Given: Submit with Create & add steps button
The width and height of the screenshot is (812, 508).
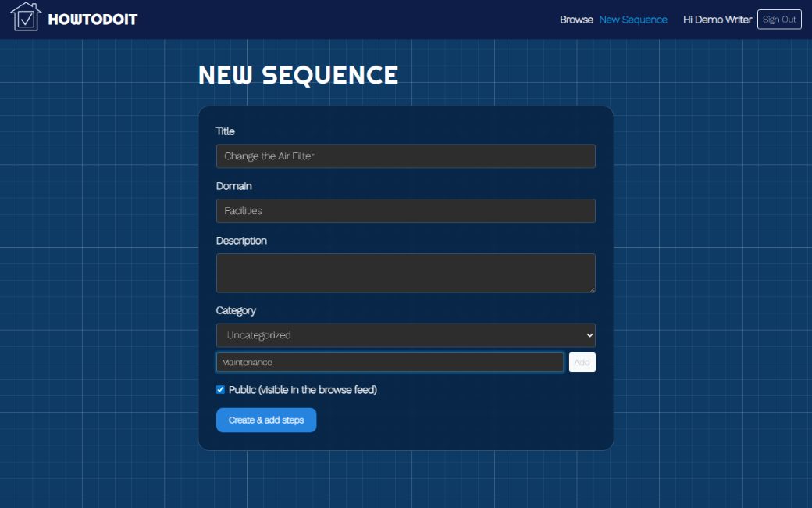Looking at the screenshot, I should [x=266, y=420].
